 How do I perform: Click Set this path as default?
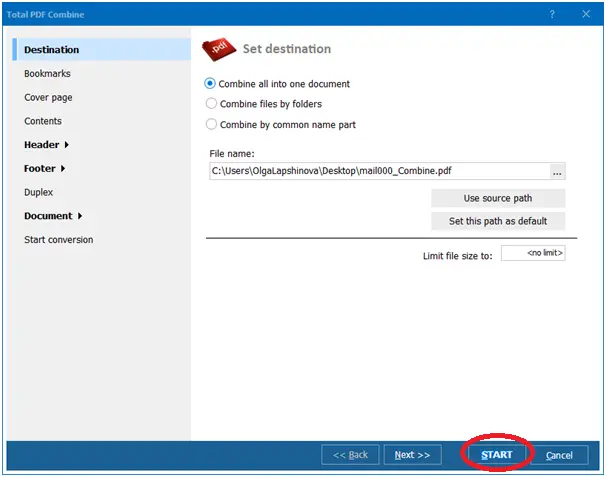click(497, 221)
